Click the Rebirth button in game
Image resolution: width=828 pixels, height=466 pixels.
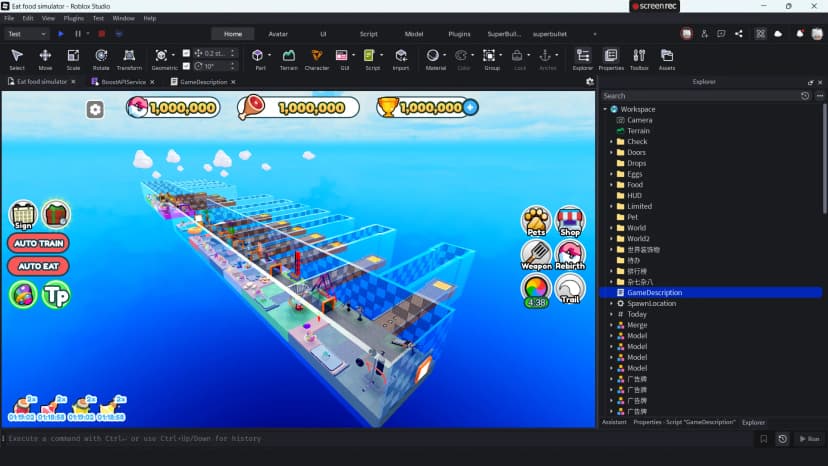[570, 255]
